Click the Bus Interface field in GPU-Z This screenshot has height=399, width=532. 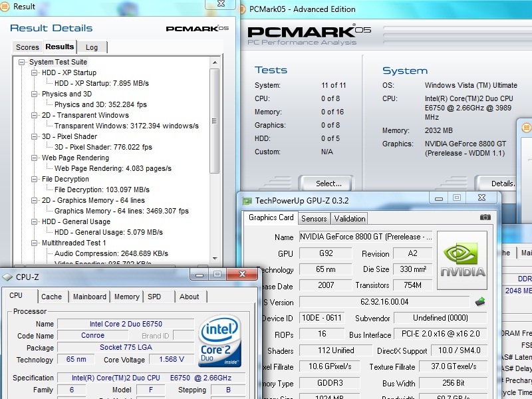click(440, 334)
